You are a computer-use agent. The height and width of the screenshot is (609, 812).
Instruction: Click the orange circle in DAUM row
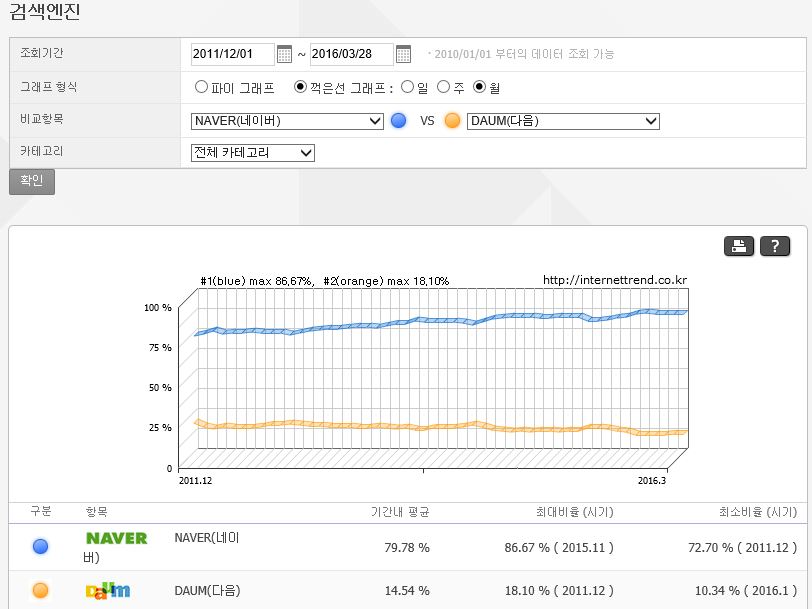(x=40, y=590)
